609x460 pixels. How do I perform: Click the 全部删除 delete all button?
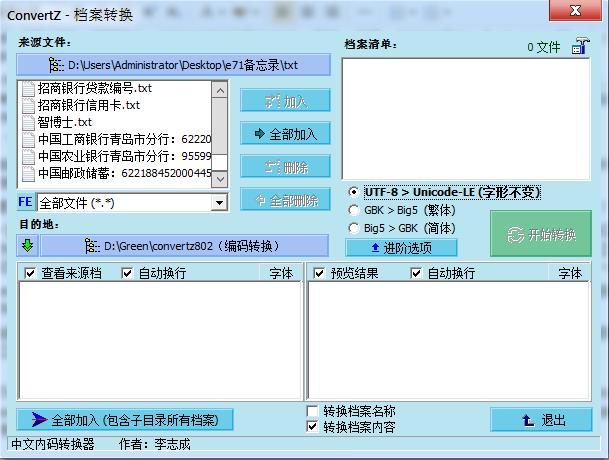click(x=285, y=200)
